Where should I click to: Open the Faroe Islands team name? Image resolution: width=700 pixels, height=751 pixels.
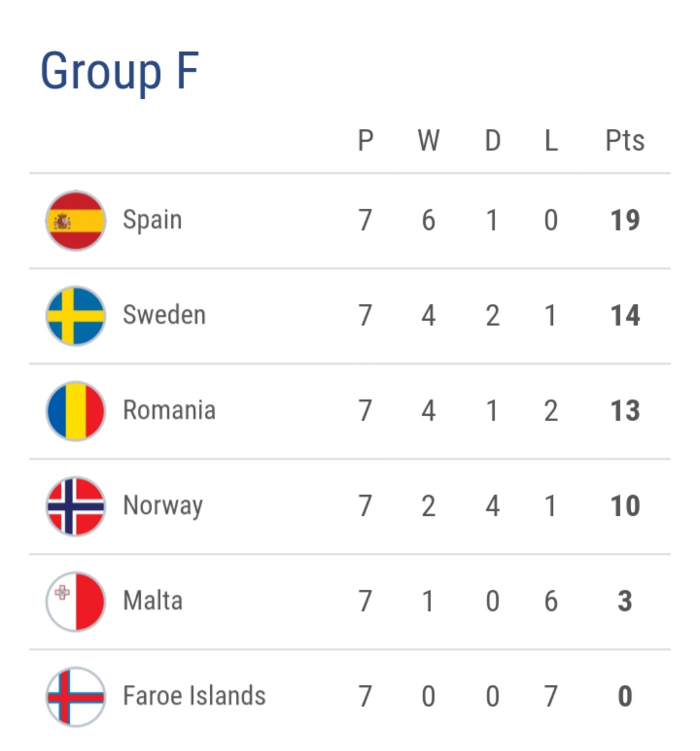coord(194,697)
